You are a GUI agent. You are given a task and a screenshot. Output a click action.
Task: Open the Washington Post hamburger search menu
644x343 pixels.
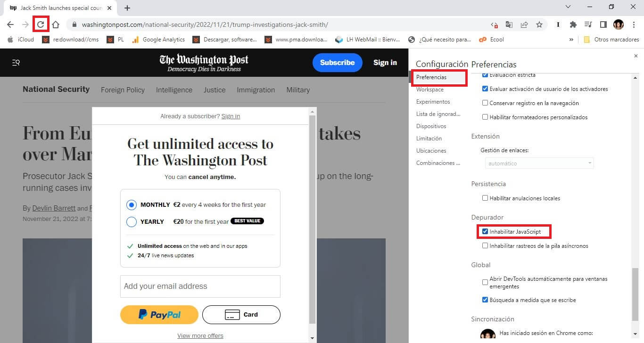(x=16, y=63)
